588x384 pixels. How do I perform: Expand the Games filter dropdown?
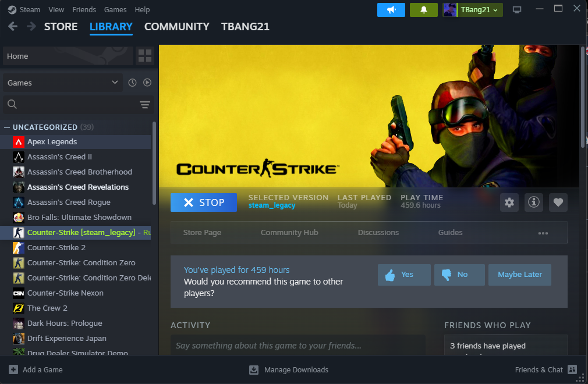tap(62, 83)
